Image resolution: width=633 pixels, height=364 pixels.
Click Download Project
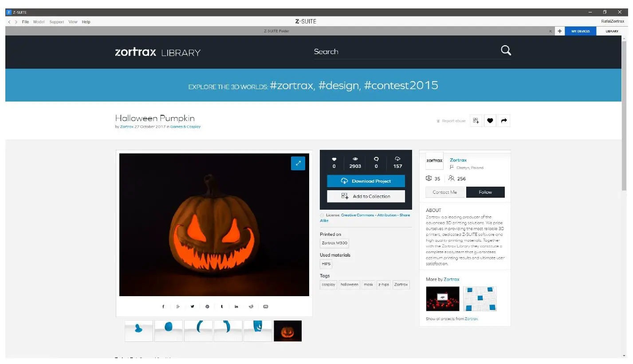pyautogui.click(x=366, y=181)
